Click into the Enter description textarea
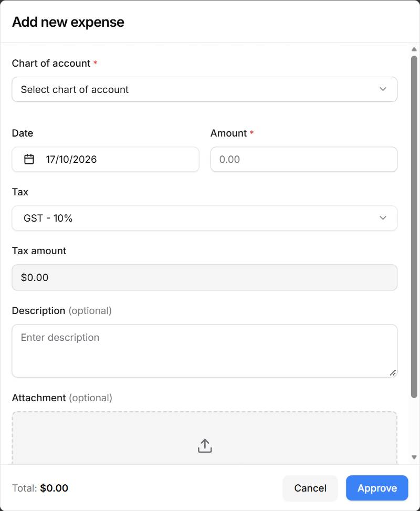This screenshot has width=420, height=511. tap(205, 351)
